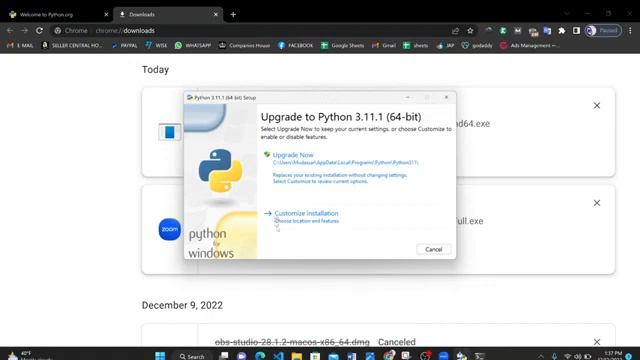Toggle the Chrome side panel

pos(576,31)
